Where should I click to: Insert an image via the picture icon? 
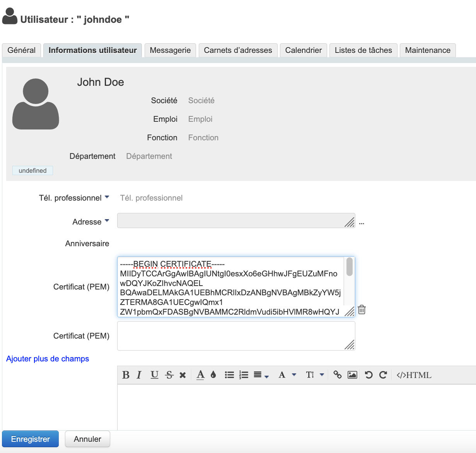pos(352,375)
